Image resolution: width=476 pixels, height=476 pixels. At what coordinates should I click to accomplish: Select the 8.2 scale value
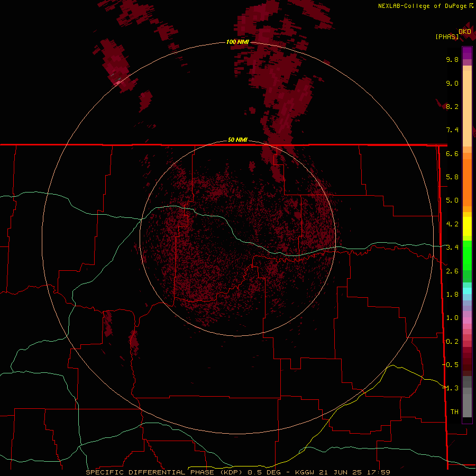point(452,106)
